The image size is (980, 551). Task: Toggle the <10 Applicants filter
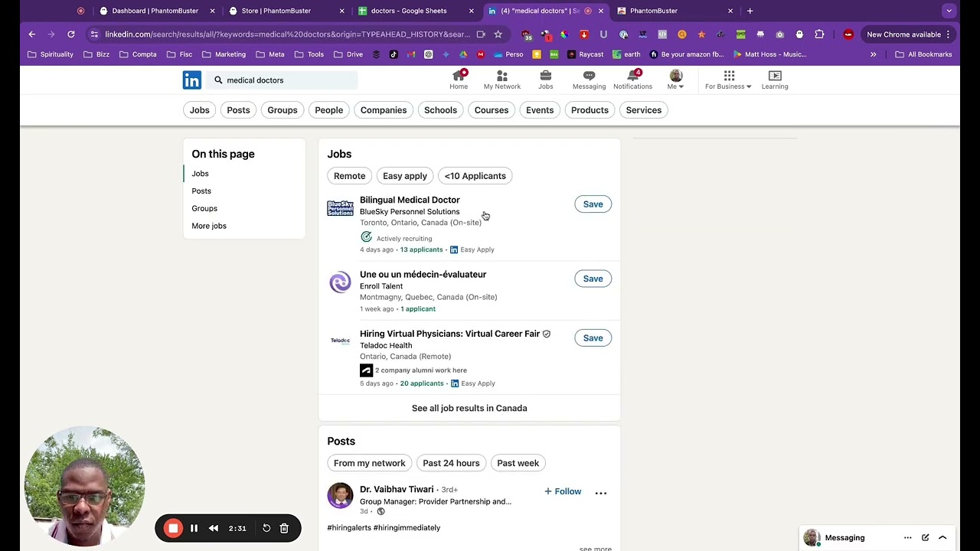(x=475, y=176)
